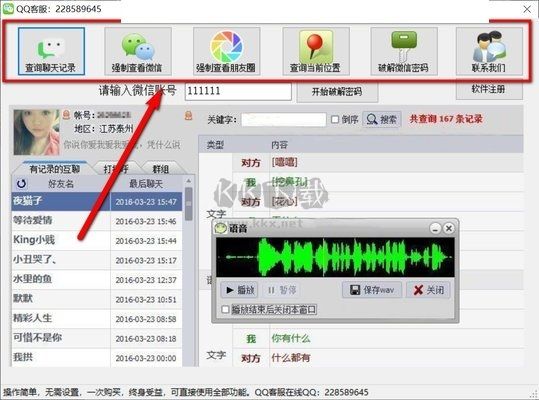Screen dimensions: 539x400
Task: Click the small lock icon above 关键字
Action: click(188, 115)
